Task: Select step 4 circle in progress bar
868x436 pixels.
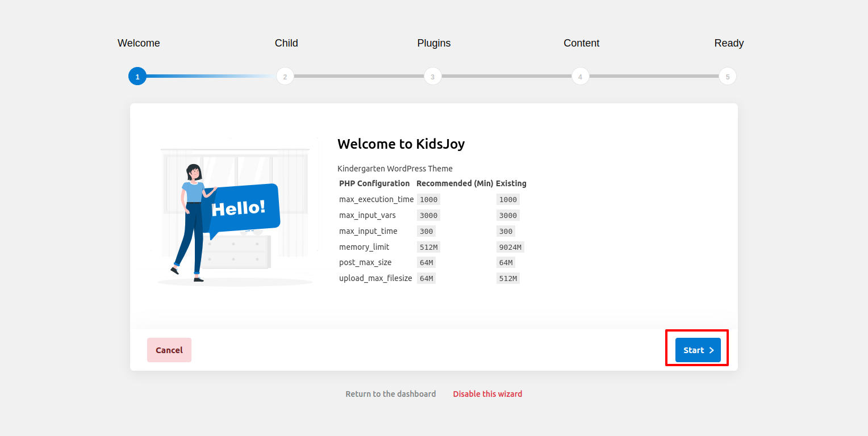Action: (x=580, y=76)
